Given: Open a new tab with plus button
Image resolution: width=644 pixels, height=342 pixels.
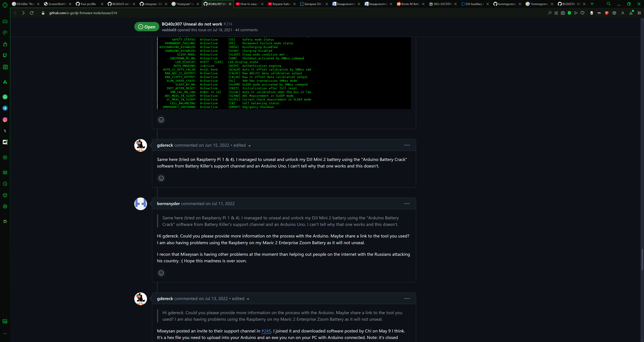Looking at the screenshot, I should coord(592,4).
